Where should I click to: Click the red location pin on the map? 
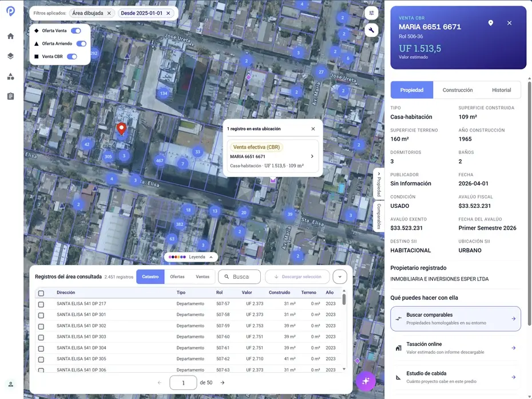click(x=121, y=129)
